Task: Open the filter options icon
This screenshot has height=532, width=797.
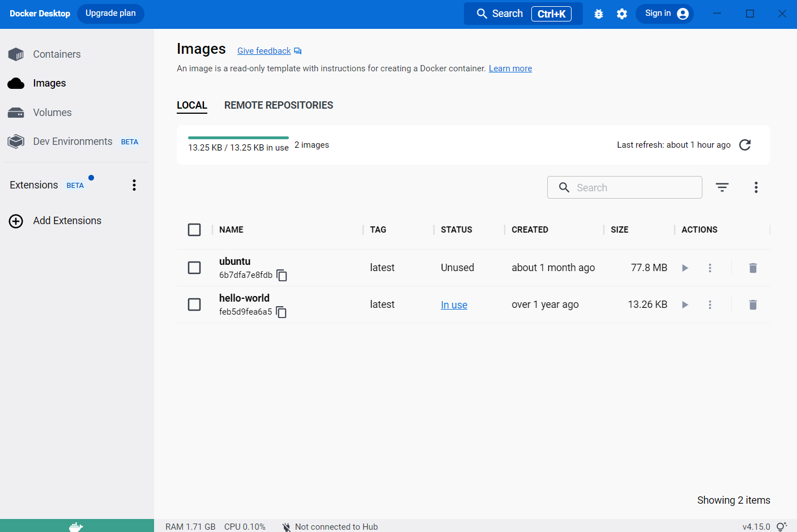Action: [722, 187]
